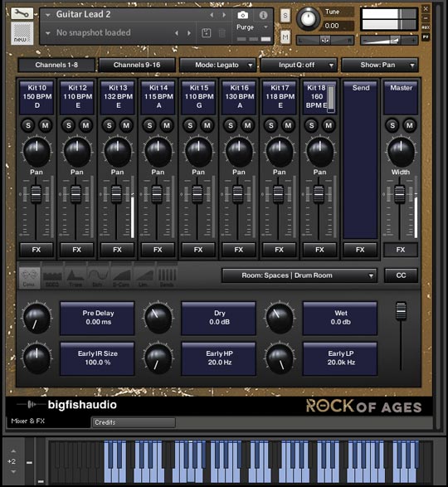The height and width of the screenshot is (487, 448).
Task: Open the Input Q: off dropdown
Action: (x=299, y=65)
